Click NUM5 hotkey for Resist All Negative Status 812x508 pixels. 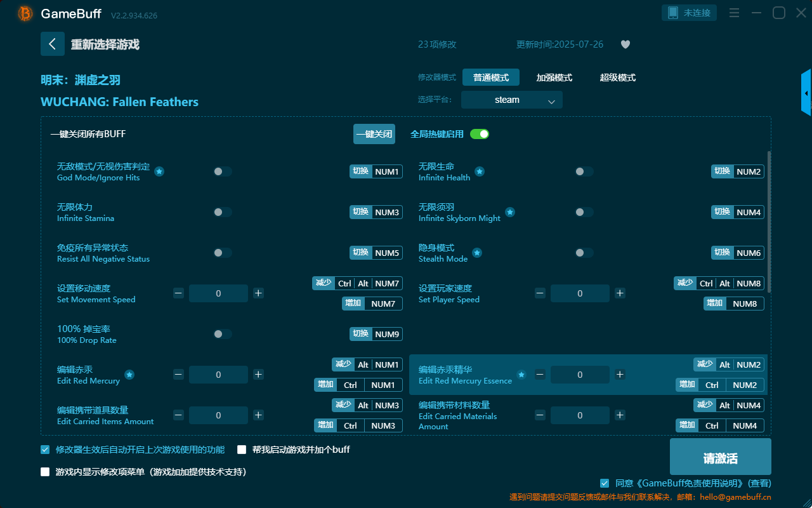(387, 253)
